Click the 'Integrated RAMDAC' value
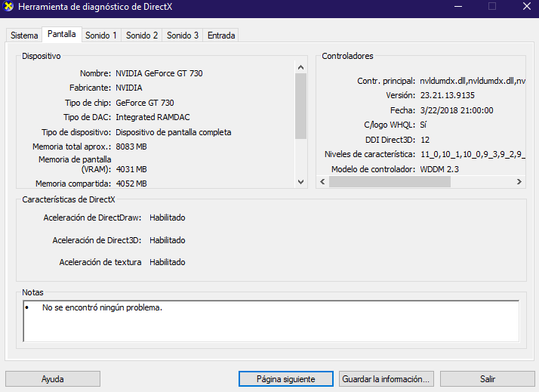539x392 pixels. 152,117
